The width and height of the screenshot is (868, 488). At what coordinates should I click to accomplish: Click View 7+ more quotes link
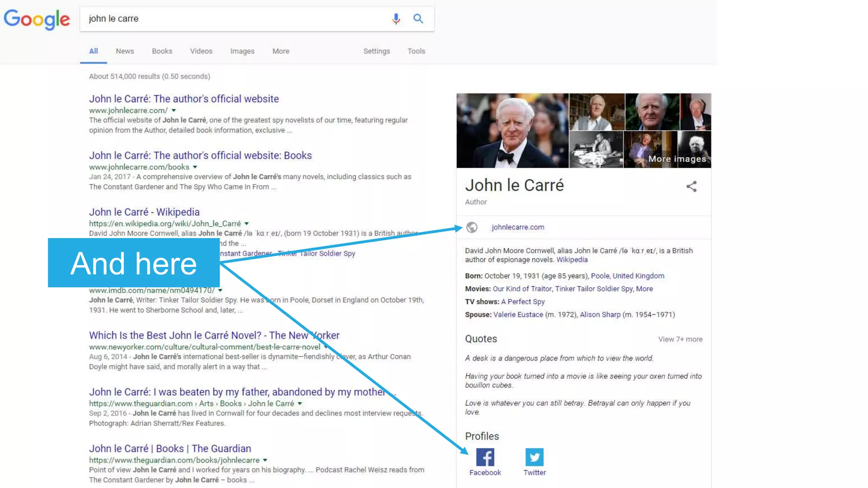point(680,339)
